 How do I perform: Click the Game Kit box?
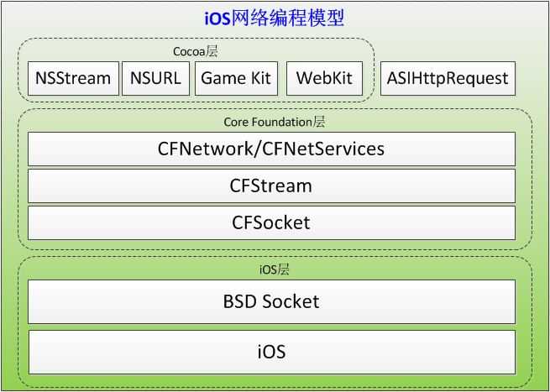pos(237,78)
